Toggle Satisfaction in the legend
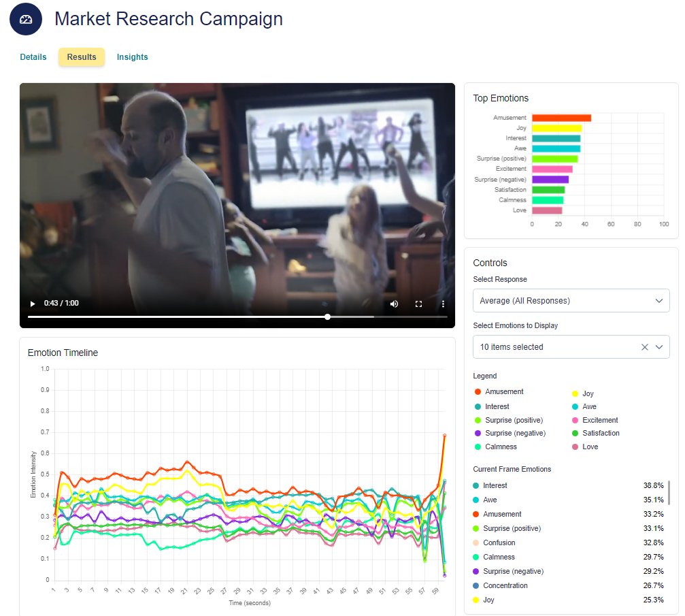 pos(596,434)
